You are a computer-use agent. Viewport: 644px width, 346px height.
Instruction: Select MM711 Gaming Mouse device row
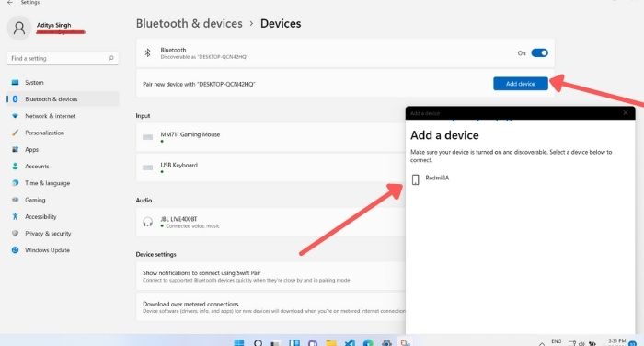point(271,137)
